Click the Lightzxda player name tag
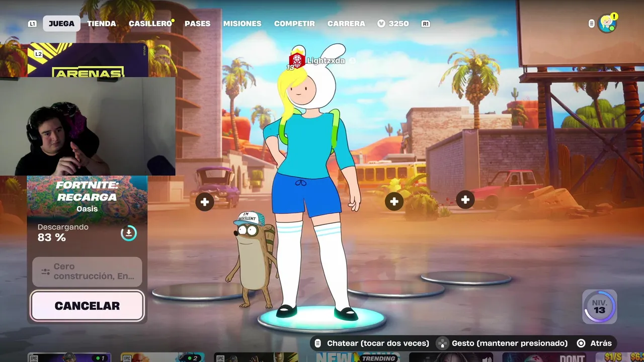 326,61
